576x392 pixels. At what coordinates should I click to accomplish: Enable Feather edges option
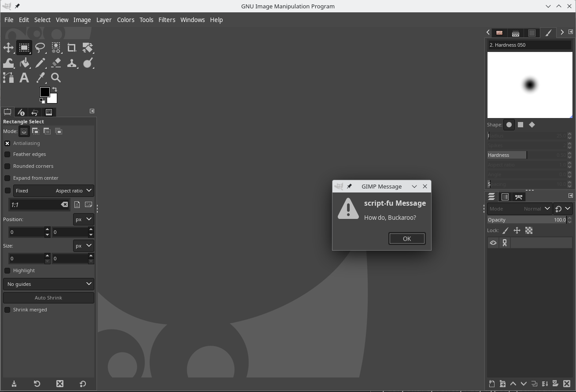click(7, 154)
